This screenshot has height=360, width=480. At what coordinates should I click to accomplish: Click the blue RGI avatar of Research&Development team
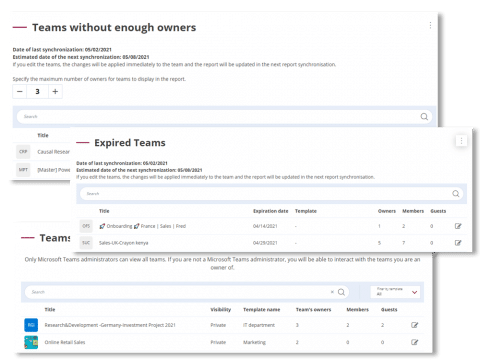click(31, 325)
